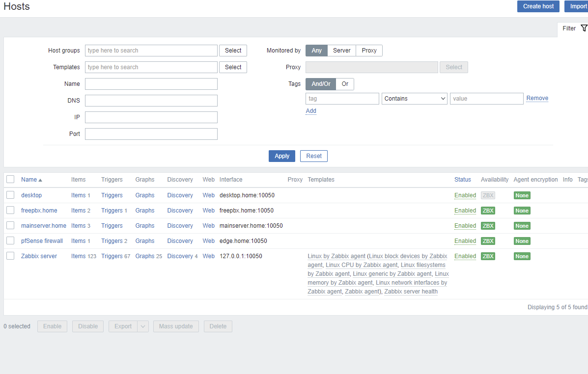Screen dimensions: 588x374
Task: Select all hosts with header checkbox
Action: (10, 180)
